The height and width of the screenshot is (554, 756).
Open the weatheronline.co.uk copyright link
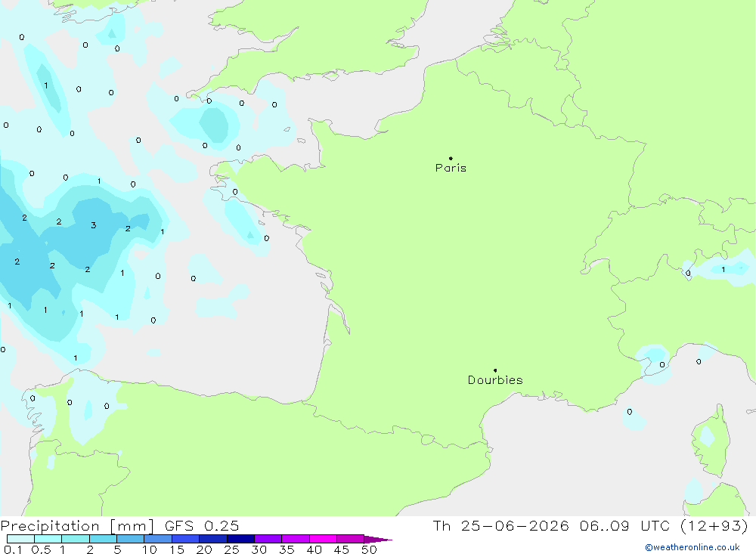692,547
